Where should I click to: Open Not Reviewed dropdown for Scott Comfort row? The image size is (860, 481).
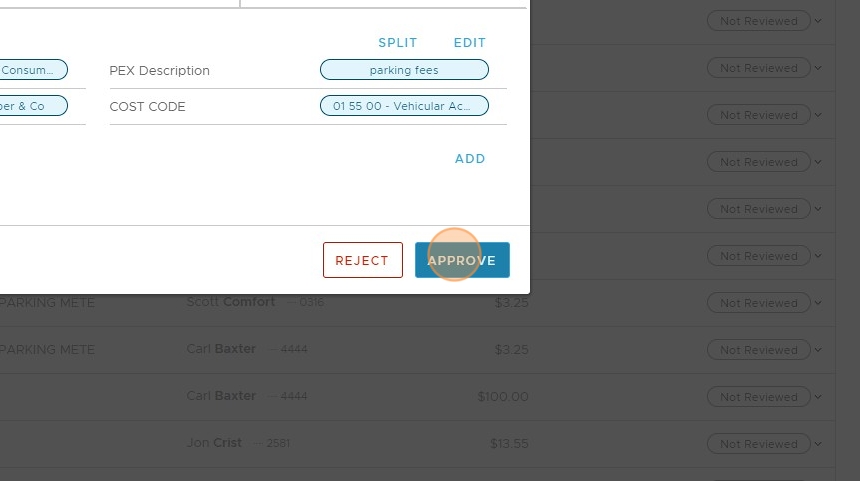(x=758, y=303)
